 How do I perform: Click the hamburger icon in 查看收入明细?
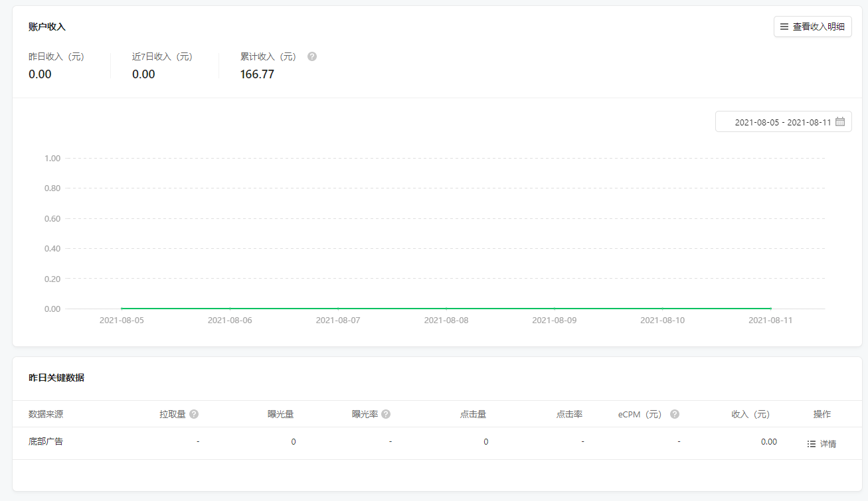pyautogui.click(x=784, y=27)
